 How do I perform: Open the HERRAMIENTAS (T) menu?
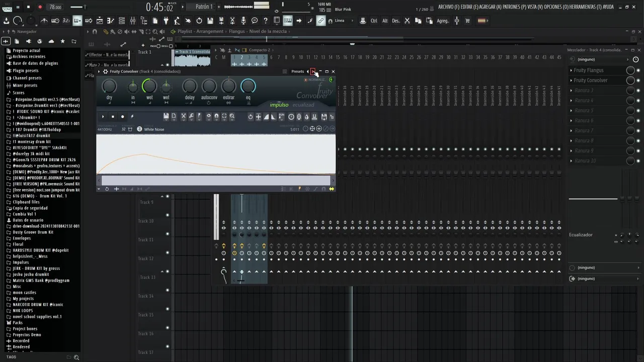[x=586, y=7]
